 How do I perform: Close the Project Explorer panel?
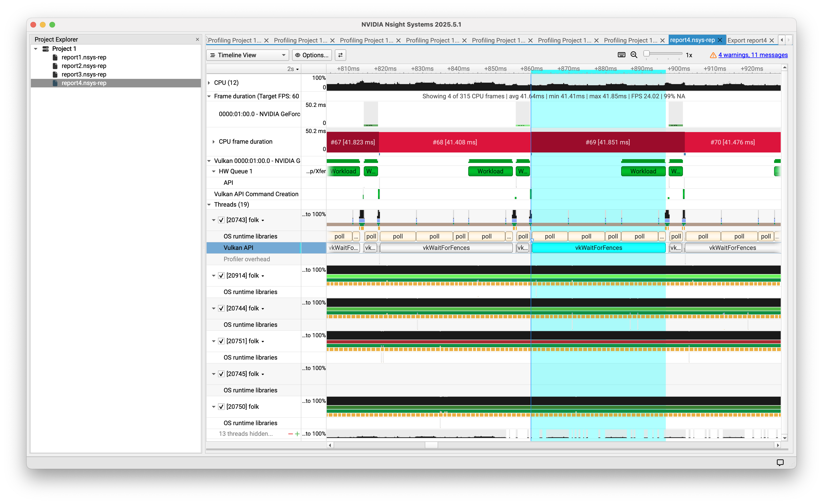click(197, 39)
